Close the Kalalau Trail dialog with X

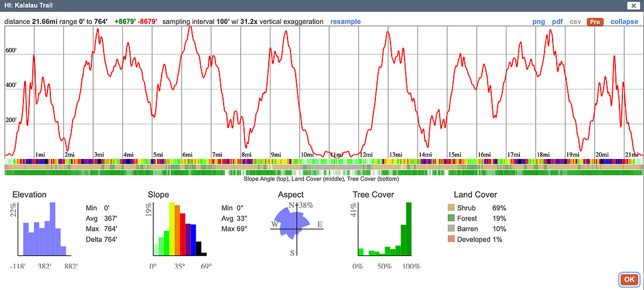[x=632, y=5]
